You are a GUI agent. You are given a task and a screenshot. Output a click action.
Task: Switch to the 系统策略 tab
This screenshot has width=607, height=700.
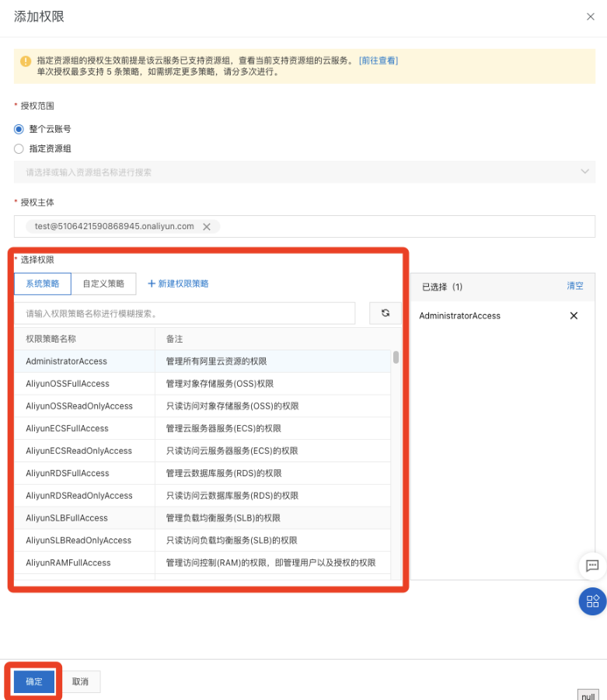(42, 284)
